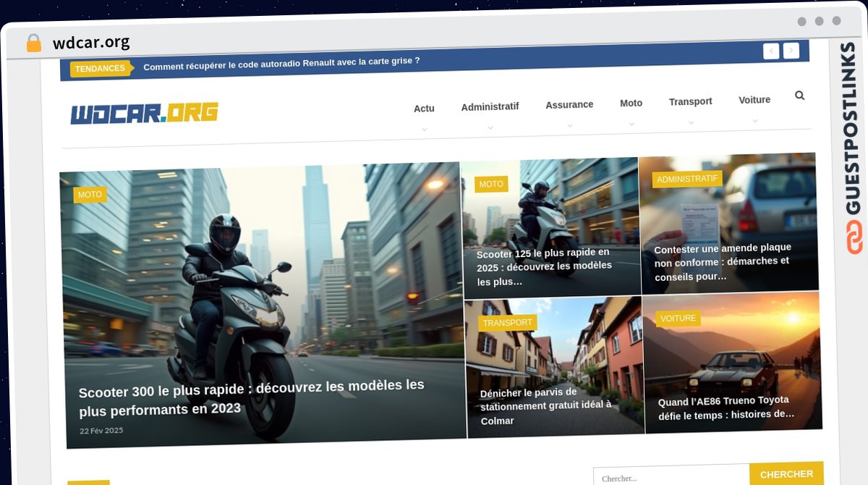Open the trending headline about the Renault autoradio code
Viewport: 868px width, 485px height.
[x=281, y=63]
